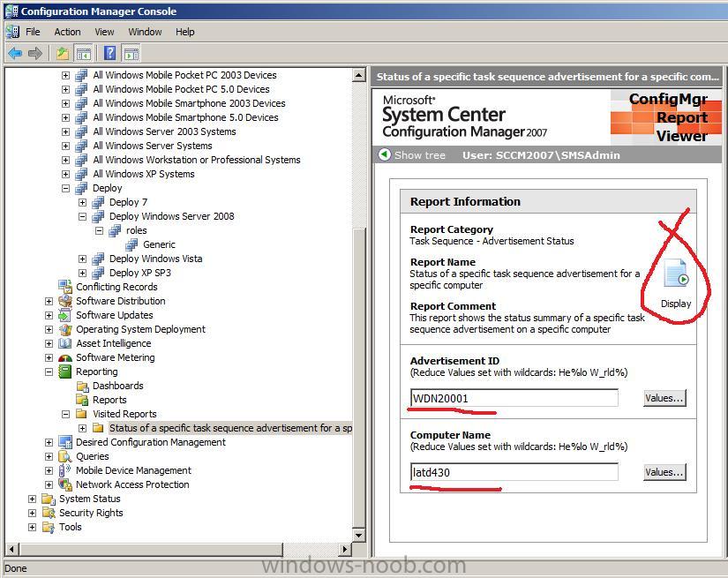Click the green Show tree arrow icon
This screenshot has height=578, width=728.
pos(385,154)
